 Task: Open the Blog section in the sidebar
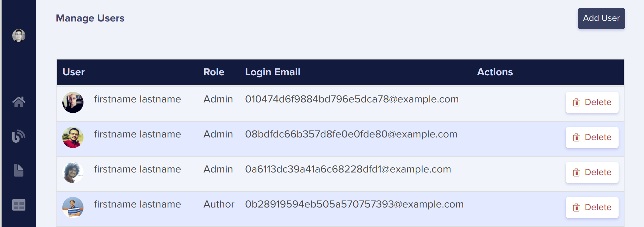(x=19, y=136)
